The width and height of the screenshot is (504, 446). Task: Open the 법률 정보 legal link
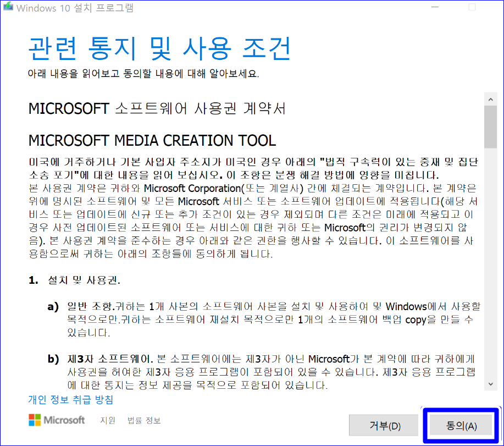pos(144,420)
